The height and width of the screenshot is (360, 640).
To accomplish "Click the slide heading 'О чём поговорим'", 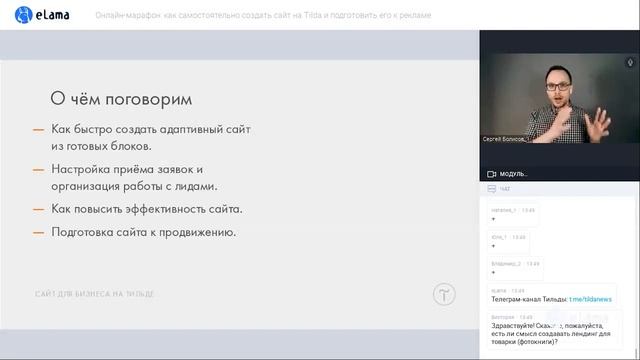I will [x=121, y=99].
